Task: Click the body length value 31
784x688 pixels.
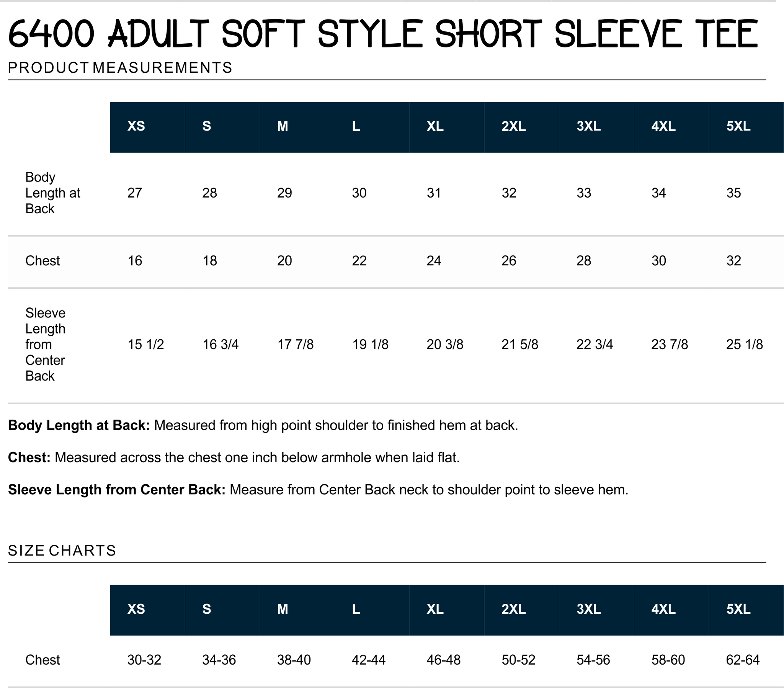Action: tap(434, 193)
